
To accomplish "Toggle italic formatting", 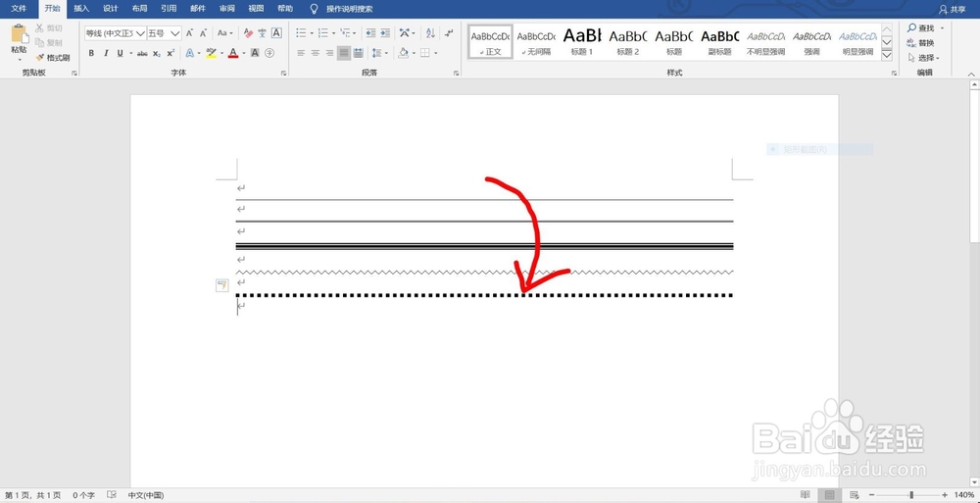I will pos(106,53).
